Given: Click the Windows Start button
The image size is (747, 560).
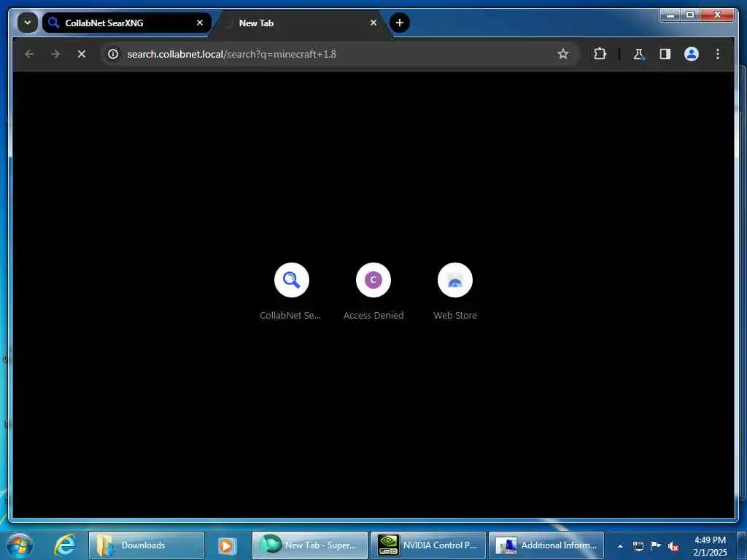Looking at the screenshot, I should 20,545.
